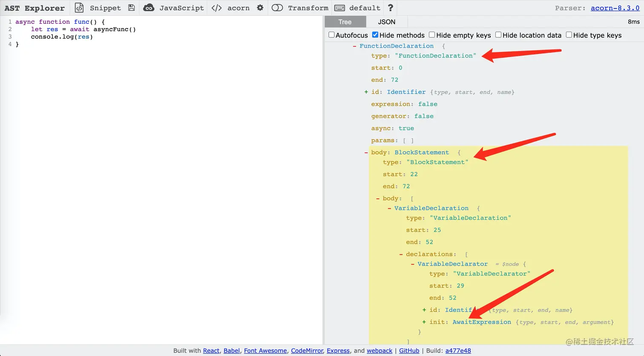Select the type: "BlockStatement" row

[425, 162]
